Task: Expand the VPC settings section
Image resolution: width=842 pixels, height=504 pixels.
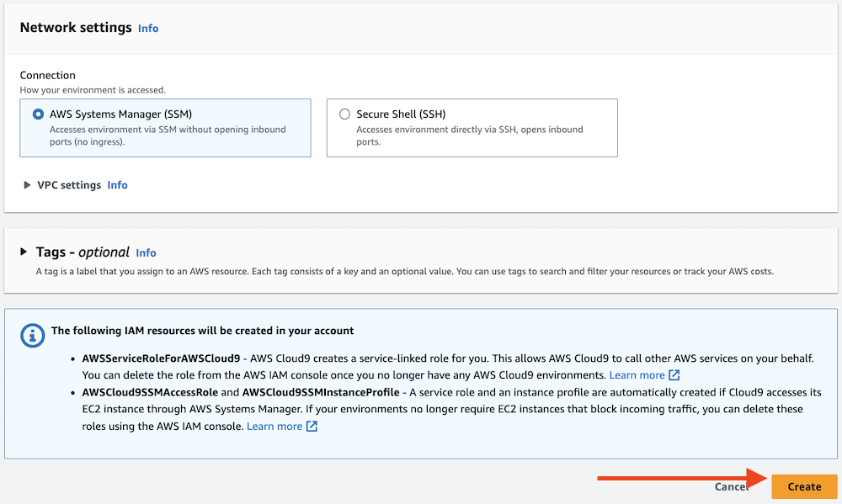Action: 27,185
